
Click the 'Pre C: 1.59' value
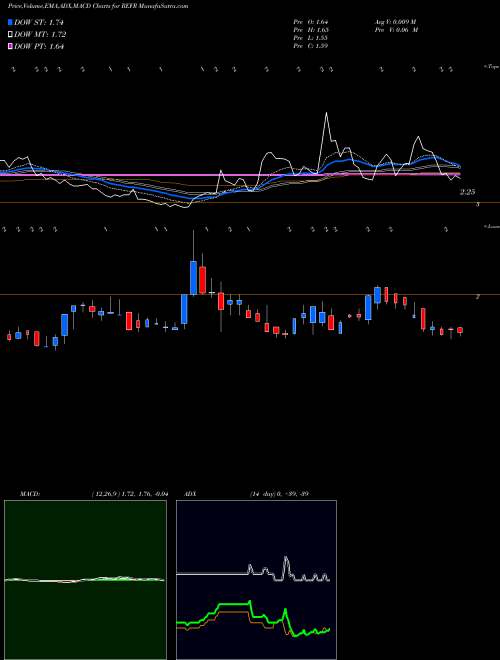tap(311, 46)
